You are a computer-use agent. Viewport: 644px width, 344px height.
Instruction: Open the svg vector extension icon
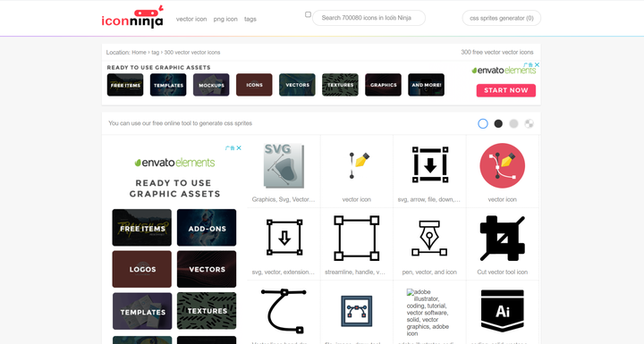284,238
